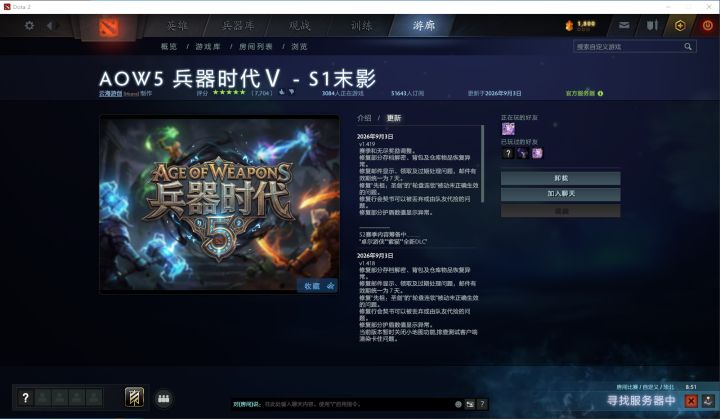Screen dimensions: 720x419
Task: Click the 卸载 uninstall button
Action: [x=561, y=178]
